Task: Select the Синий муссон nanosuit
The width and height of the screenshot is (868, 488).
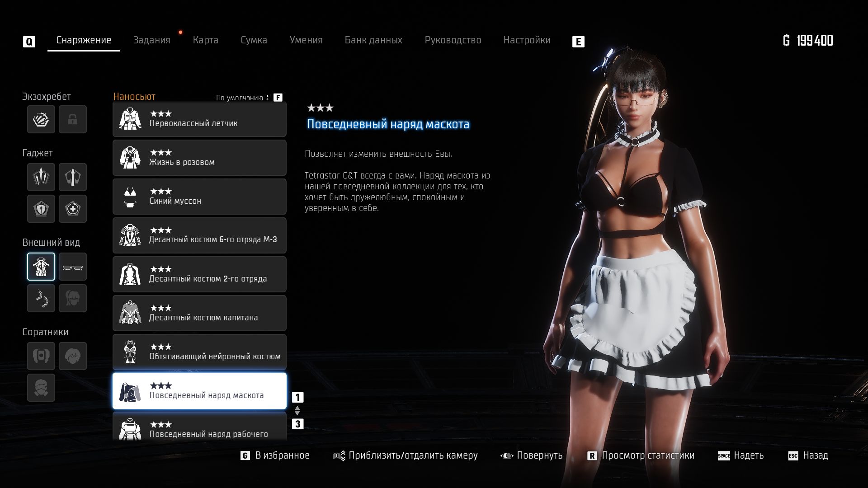Action: (199, 197)
